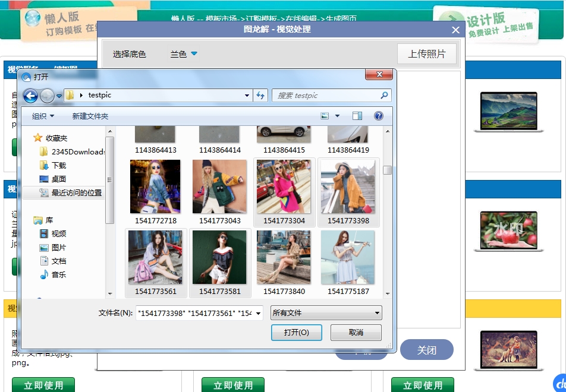Click the bottom-right 立即使用 button on the webpage

[423, 385]
